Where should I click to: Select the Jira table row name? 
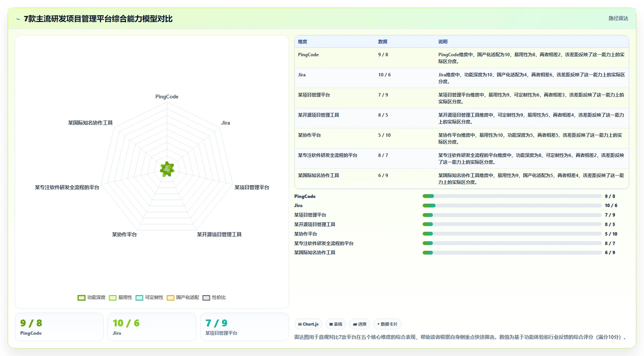(x=302, y=75)
